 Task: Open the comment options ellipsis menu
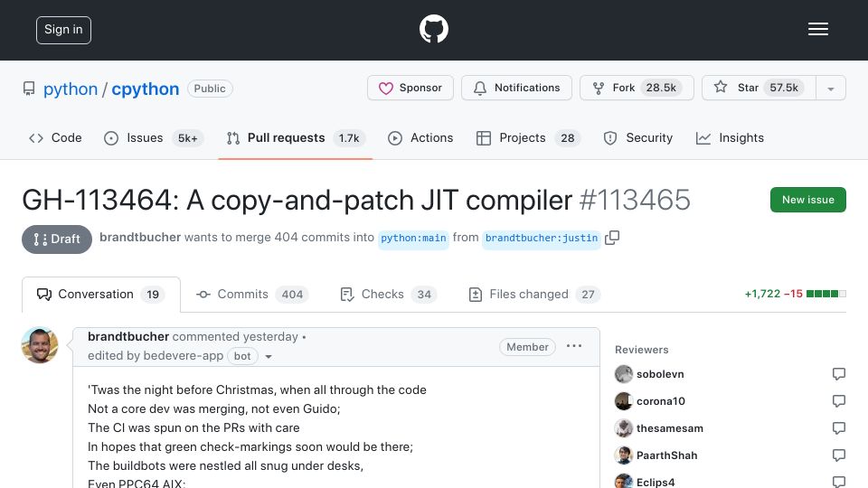point(574,346)
